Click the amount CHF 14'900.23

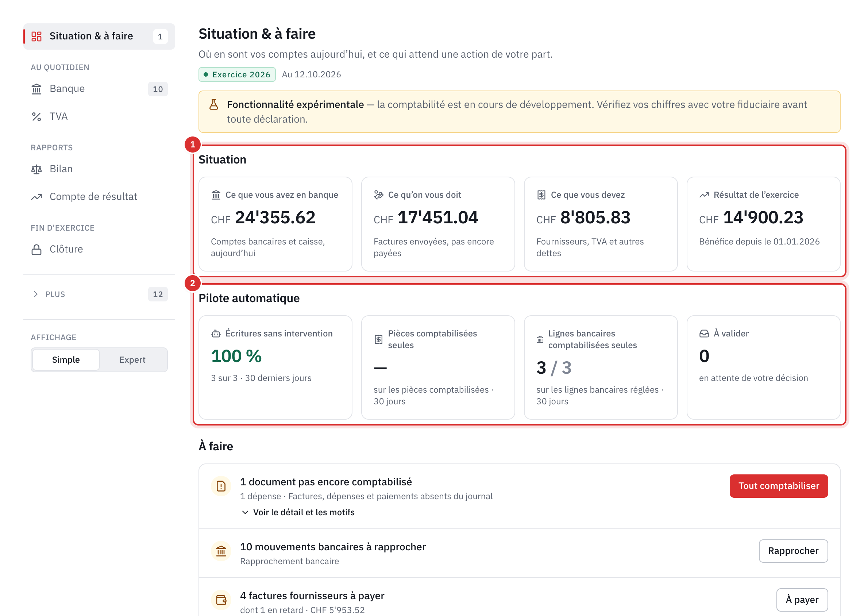751,218
